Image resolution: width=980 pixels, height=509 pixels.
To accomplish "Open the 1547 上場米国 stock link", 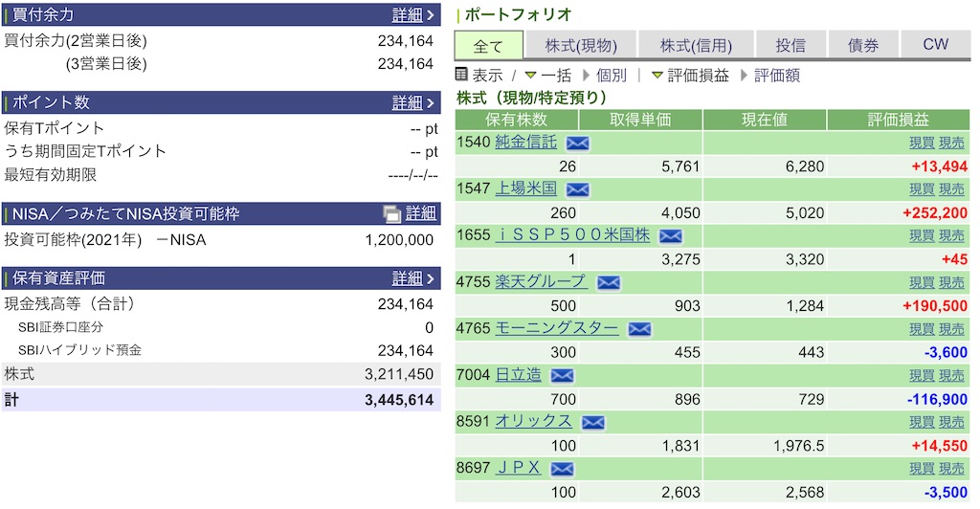I will (525, 188).
